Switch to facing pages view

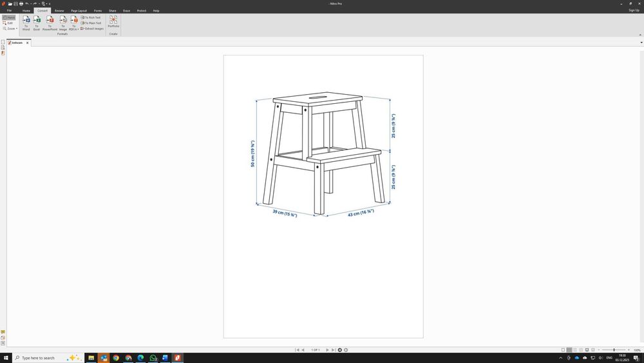click(x=575, y=350)
